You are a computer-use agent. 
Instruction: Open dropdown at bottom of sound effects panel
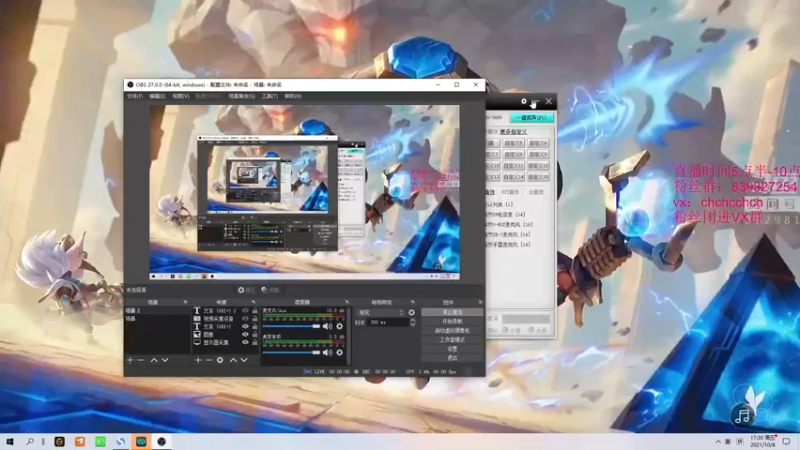pyautogui.click(x=526, y=319)
